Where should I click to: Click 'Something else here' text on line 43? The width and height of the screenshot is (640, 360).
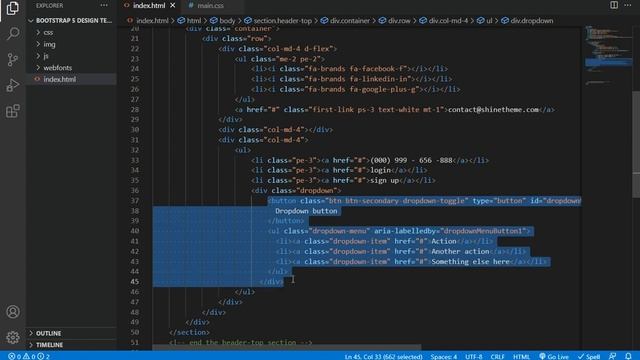point(470,262)
